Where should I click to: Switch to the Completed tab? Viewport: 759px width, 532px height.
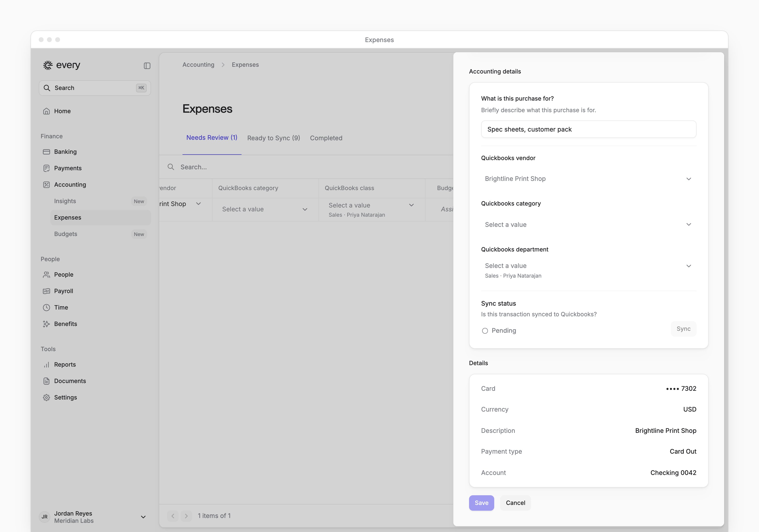click(x=326, y=138)
